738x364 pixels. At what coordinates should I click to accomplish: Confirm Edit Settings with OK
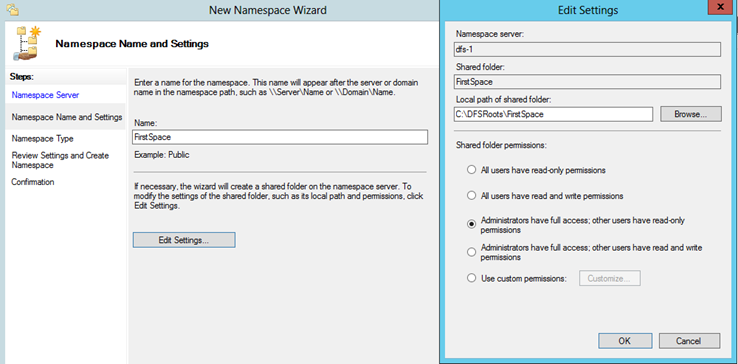(625, 341)
